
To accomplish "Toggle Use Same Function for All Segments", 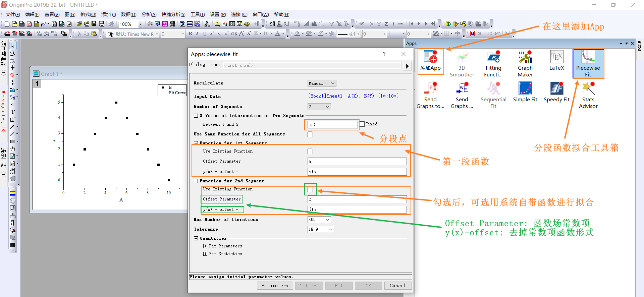I will coord(310,134).
